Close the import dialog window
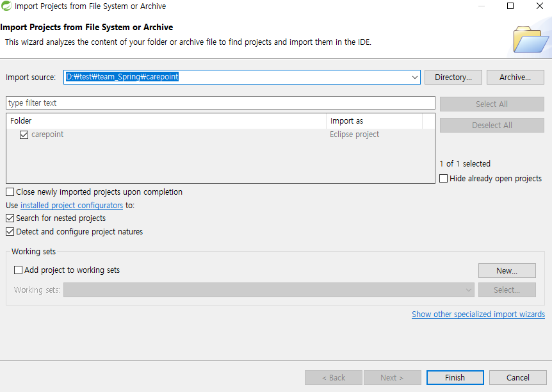The width and height of the screenshot is (552, 392). [x=539, y=6]
